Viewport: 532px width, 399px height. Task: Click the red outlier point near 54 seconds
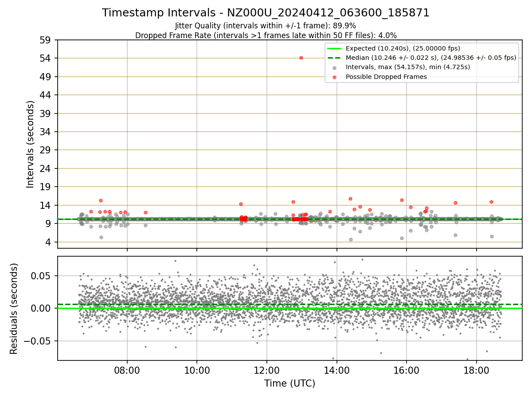[x=301, y=58]
